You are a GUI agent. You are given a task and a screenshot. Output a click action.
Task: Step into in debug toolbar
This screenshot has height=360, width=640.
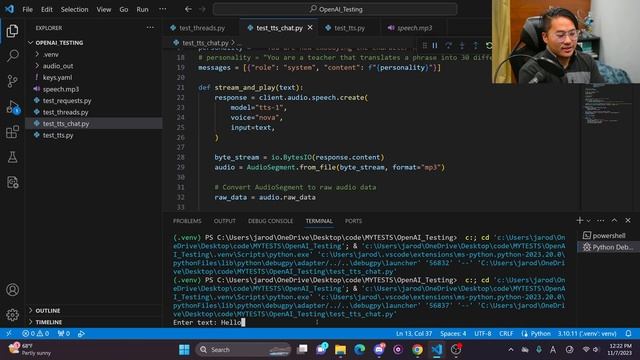(462, 45)
